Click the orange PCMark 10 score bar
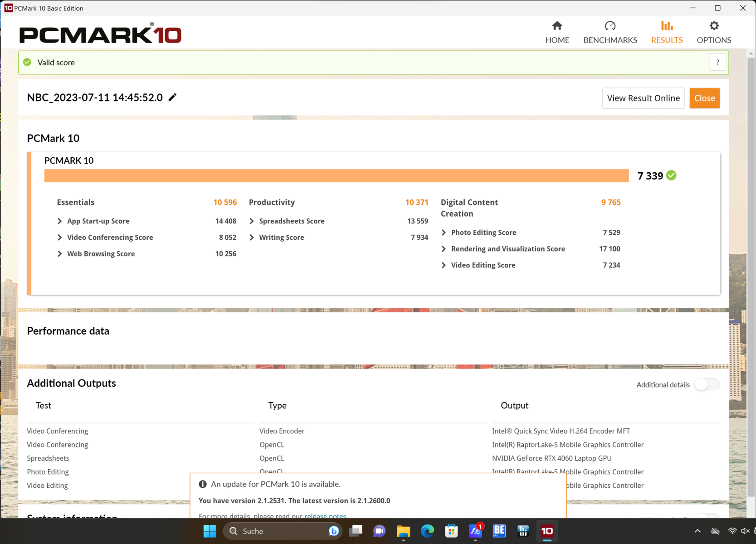The image size is (756, 544). pos(337,175)
